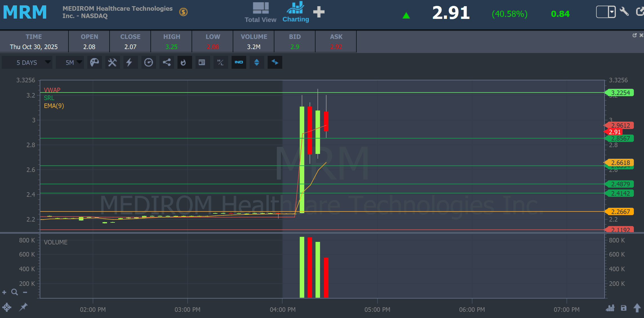The height and width of the screenshot is (318, 644).
Task: Click the save disk icon at bottom right
Action: 623,308
